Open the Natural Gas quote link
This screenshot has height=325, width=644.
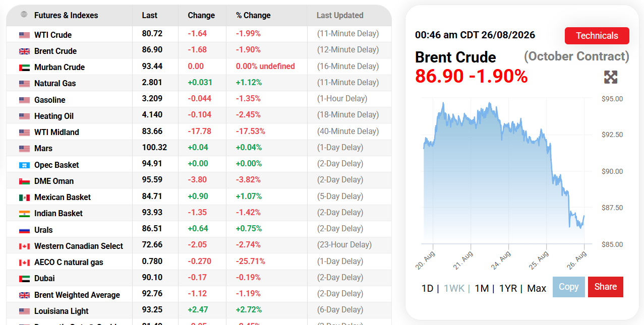pos(55,83)
